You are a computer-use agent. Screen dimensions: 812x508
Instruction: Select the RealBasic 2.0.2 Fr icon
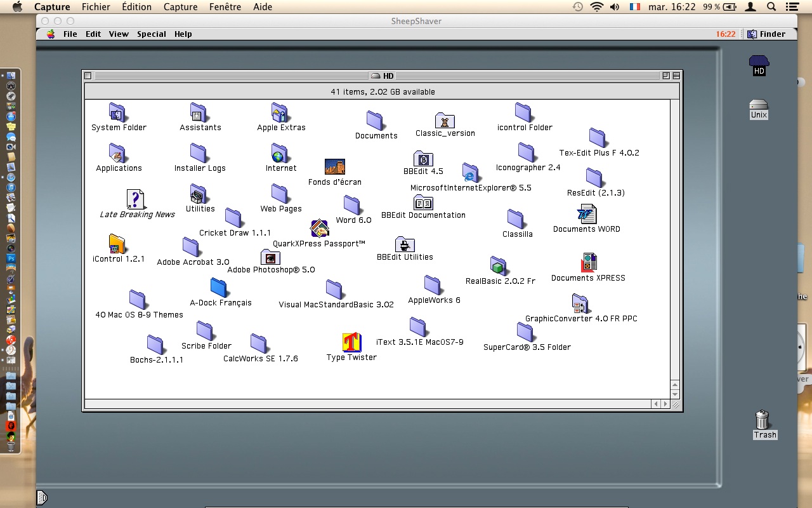(x=499, y=266)
